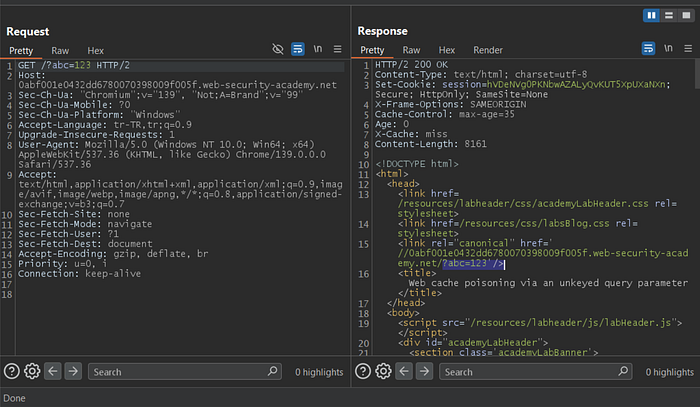Viewport: 700px width, 407px height.
Task: Click the web cache poisoning title text
Action: pyautogui.click(x=548, y=283)
